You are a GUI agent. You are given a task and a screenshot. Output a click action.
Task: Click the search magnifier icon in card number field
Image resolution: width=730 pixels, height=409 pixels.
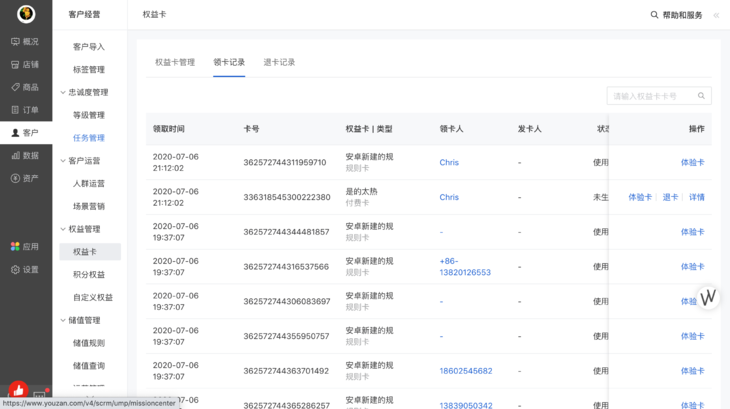click(x=702, y=96)
